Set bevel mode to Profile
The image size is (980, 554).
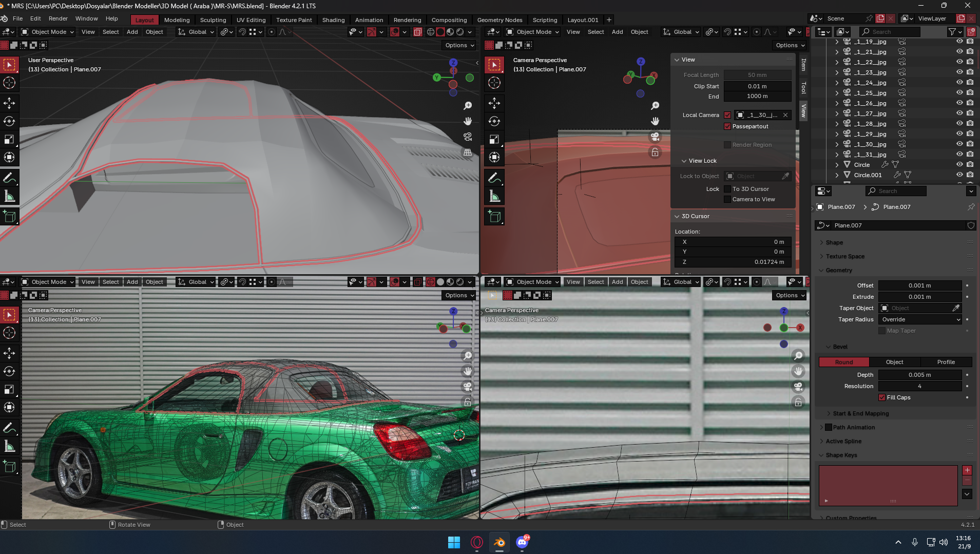pyautogui.click(x=946, y=362)
